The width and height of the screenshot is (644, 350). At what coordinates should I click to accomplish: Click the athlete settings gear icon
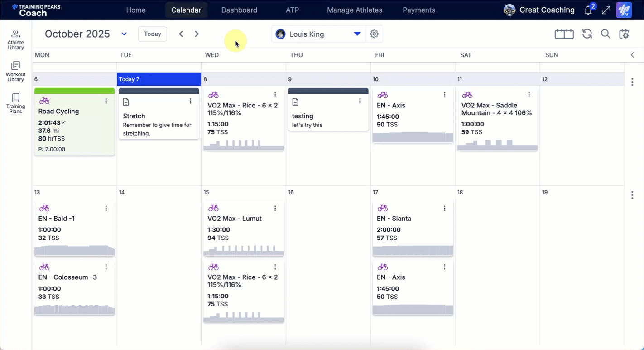pyautogui.click(x=374, y=34)
